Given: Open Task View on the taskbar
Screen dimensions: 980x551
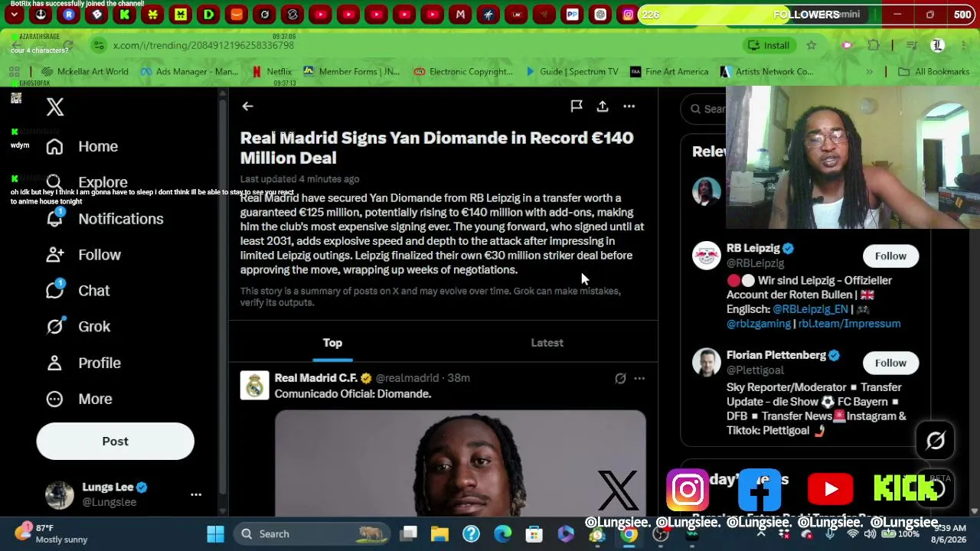Looking at the screenshot, I should [x=409, y=534].
